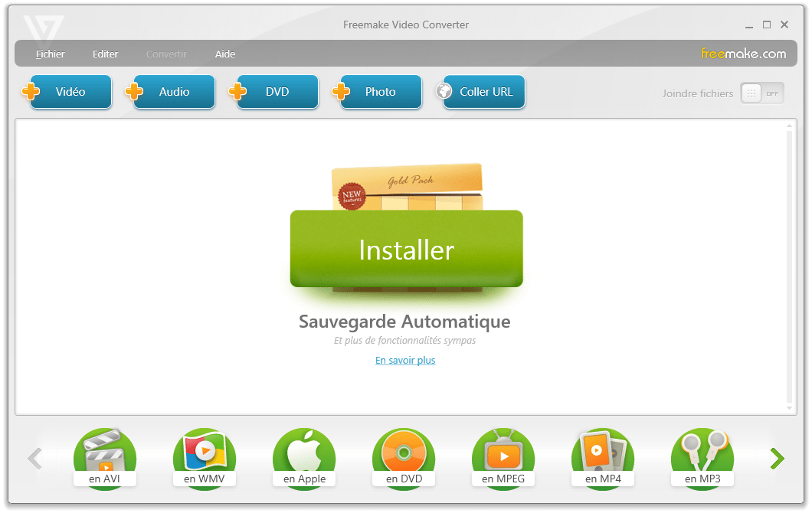Visit freemake.com logo link
812x513 pixels.
click(743, 54)
